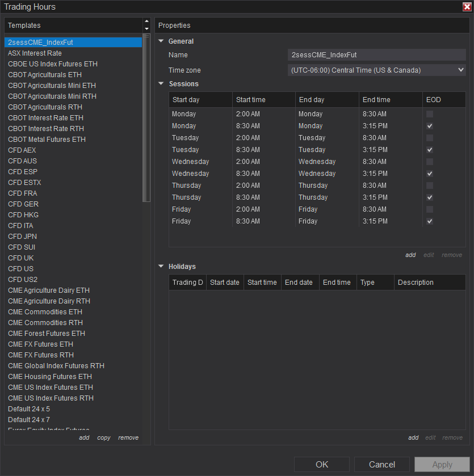Click remove link under Holidays table

[452, 437]
